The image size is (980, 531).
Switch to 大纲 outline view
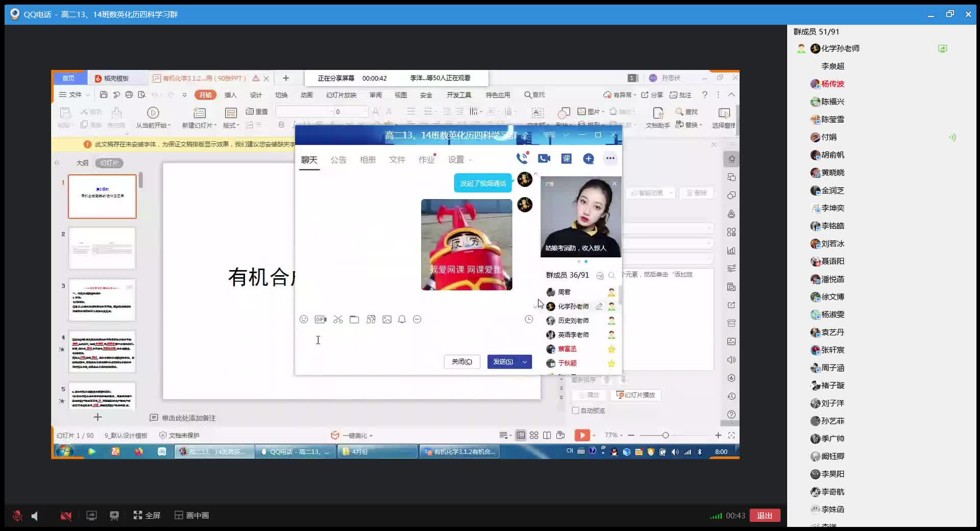pos(82,163)
